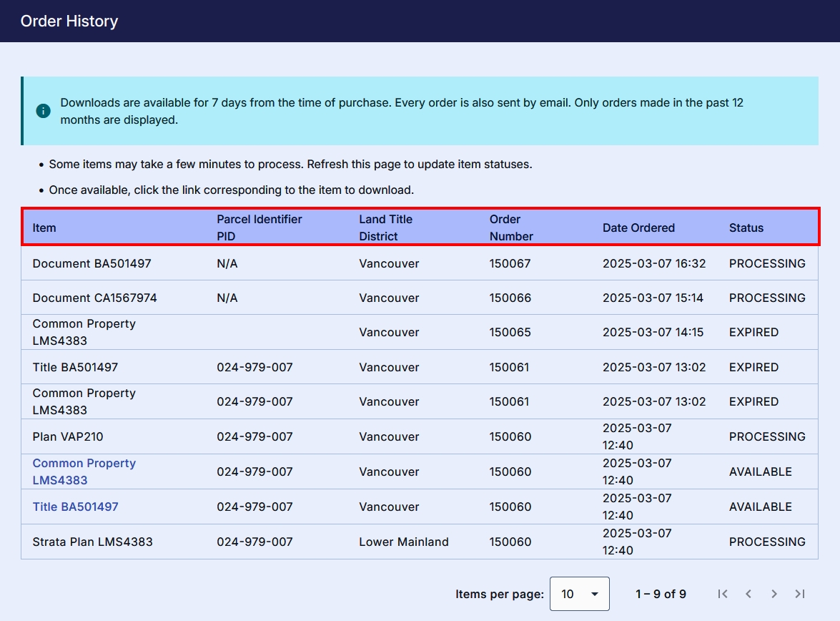Click date 2025-03-07 16:32
Viewport: 840px width, 621px height.
pos(654,263)
